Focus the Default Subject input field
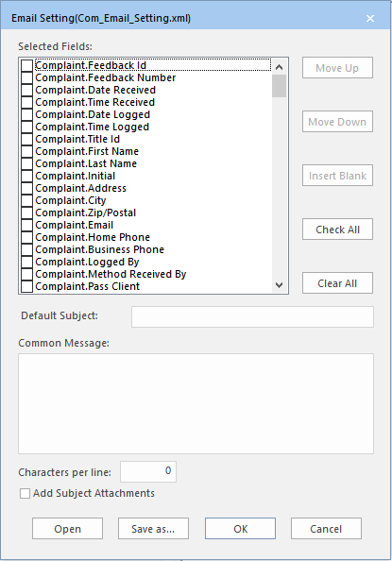This screenshot has width=392, height=561. point(252,316)
